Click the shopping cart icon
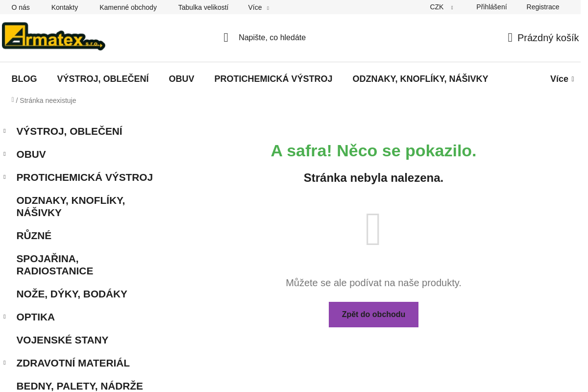The width and height of the screenshot is (588, 392). 510,38
